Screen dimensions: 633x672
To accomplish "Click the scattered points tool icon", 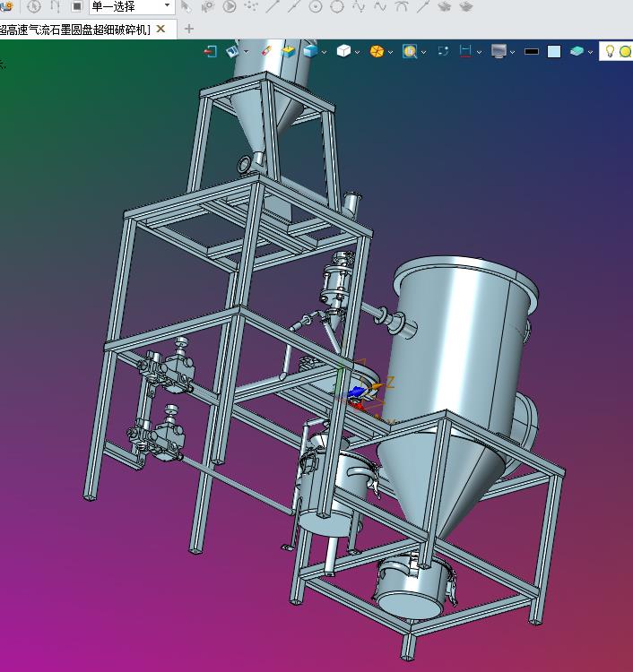I will [251, 6].
